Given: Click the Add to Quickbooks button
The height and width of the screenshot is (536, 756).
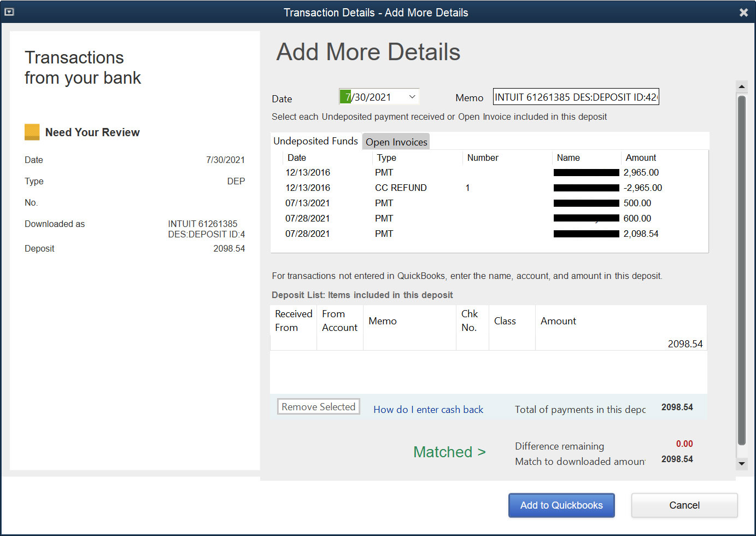Looking at the screenshot, I should 561,505.
